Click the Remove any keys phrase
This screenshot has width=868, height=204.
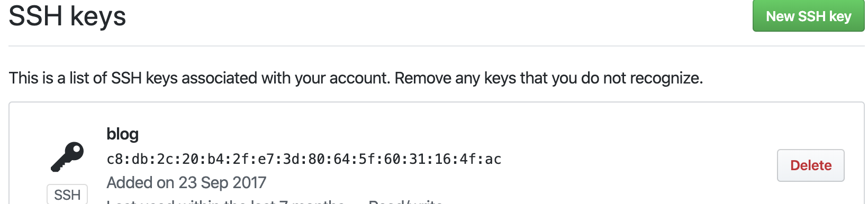click(455, 78)
